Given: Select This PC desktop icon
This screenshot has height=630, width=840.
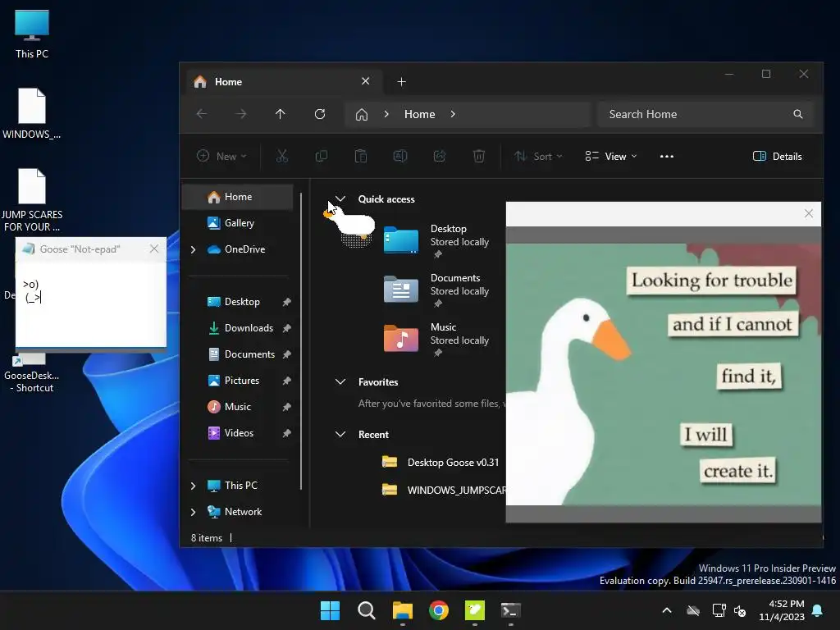Looking at the screenshot, I should click(32, 34).
